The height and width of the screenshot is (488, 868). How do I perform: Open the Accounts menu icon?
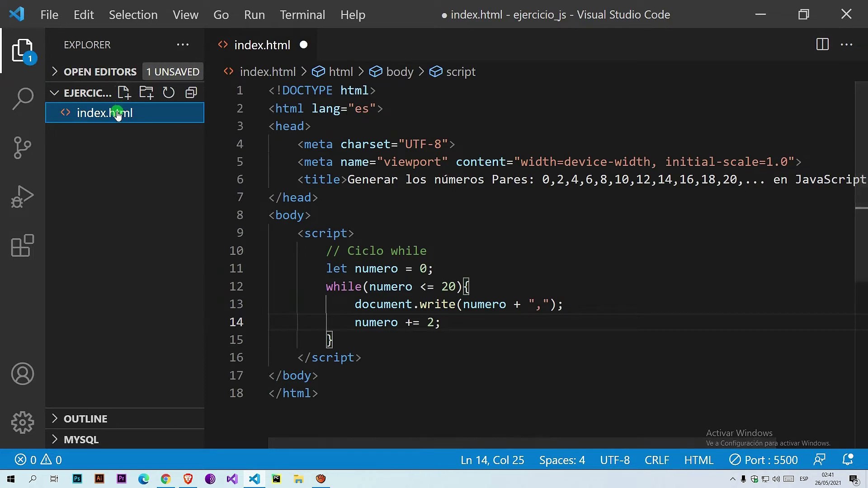pos(22,374)
